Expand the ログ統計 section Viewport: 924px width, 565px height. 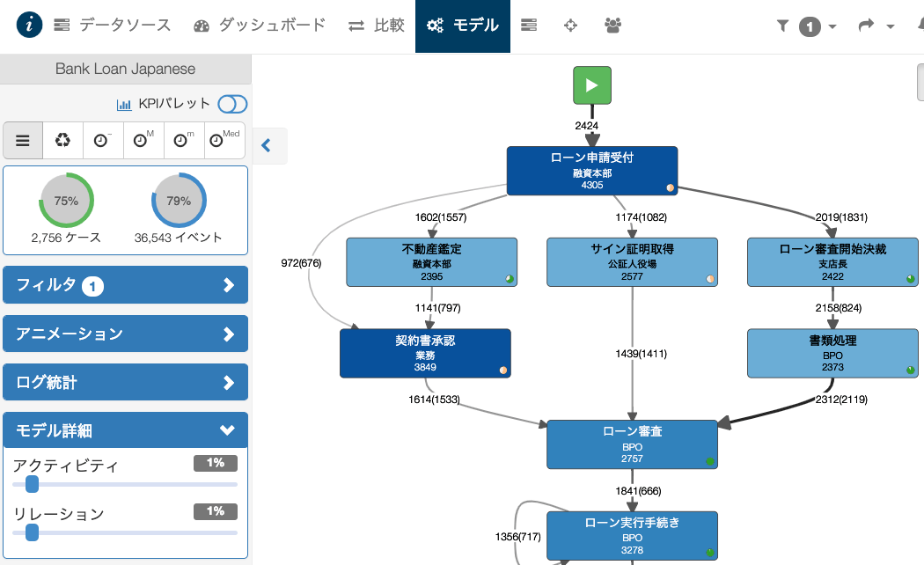125,382
